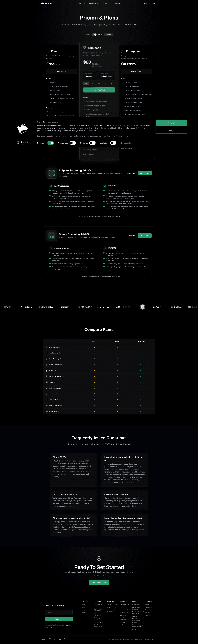Open the Log In nav link
198x644 pixels.
pos(145,4)
